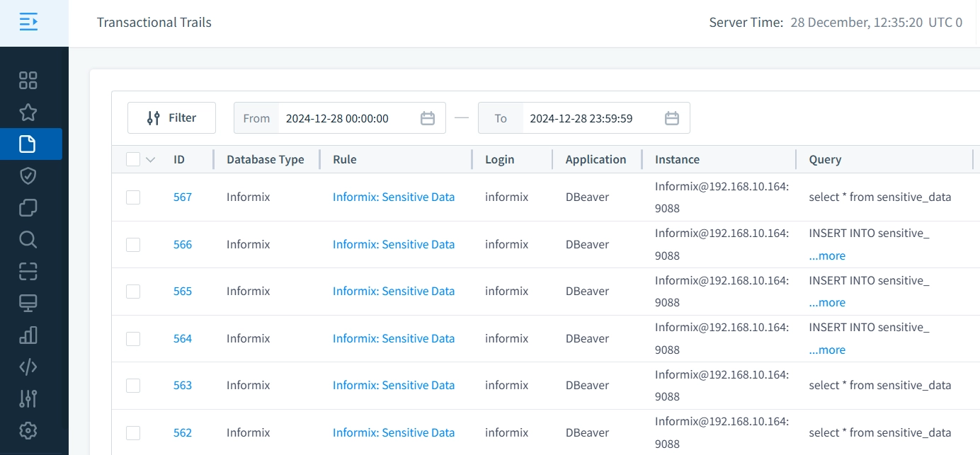Viewport: 980px width, 455px height.
Task: Open trail ID 566 link
Action: (183, 245)
